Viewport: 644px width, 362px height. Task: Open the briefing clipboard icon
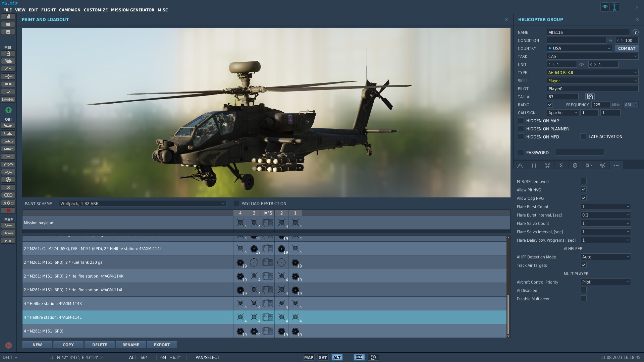pos(8,53)
